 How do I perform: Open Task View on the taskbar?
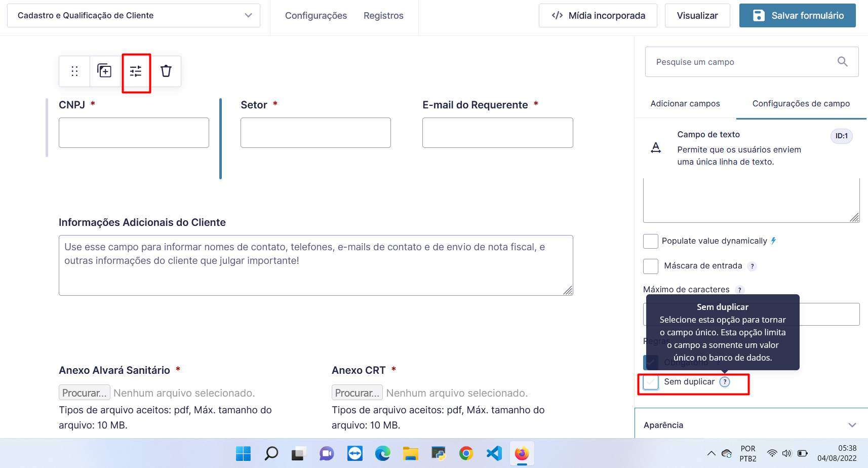point(299,453)
